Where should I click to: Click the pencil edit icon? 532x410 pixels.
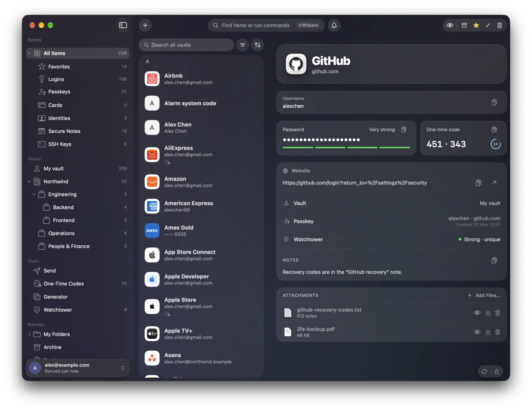point(488,25)
